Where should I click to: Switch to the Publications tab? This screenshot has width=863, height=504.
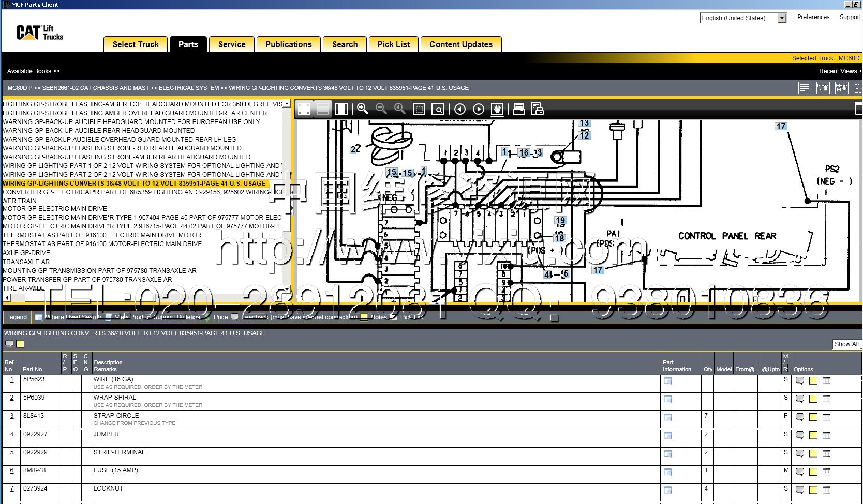click(288, 44)
